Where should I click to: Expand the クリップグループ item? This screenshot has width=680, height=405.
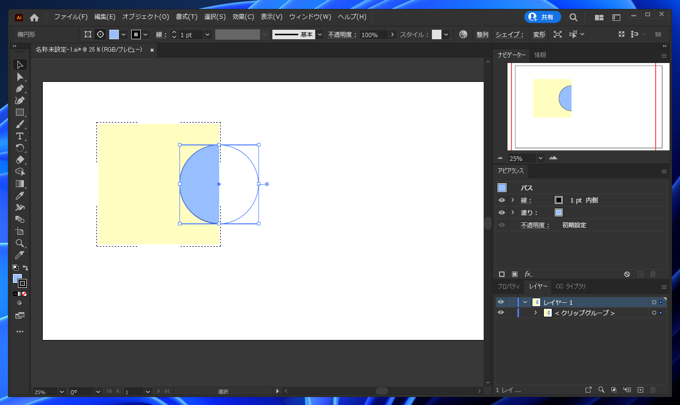coord(536,313)
